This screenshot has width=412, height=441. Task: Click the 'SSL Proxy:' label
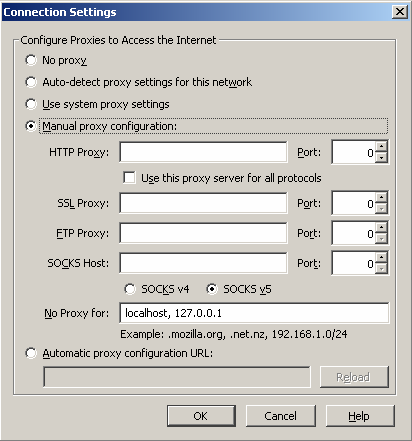coord(83,203)
